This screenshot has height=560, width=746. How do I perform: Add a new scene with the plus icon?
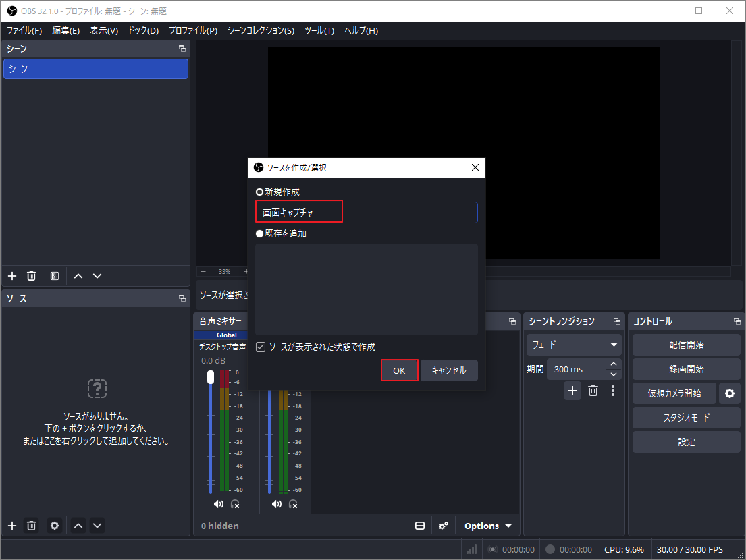(x=11, y=275)
